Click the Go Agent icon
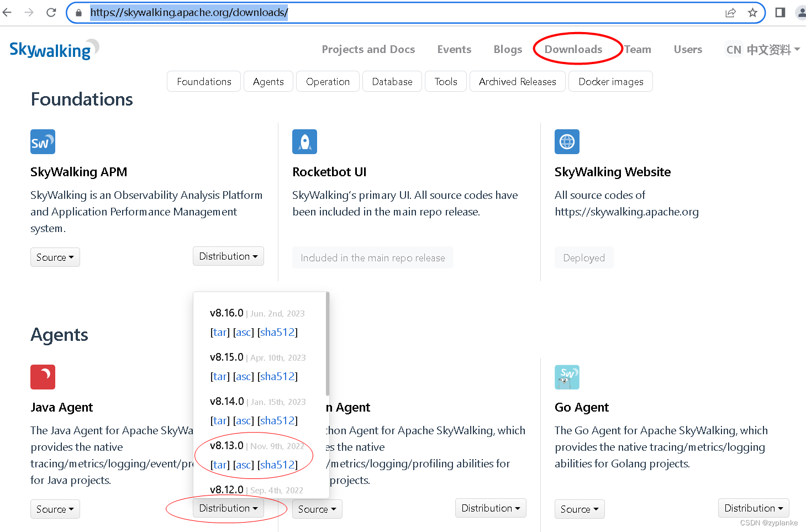The width and height of the screenshot is (806, 532). (x=567, y=377)
